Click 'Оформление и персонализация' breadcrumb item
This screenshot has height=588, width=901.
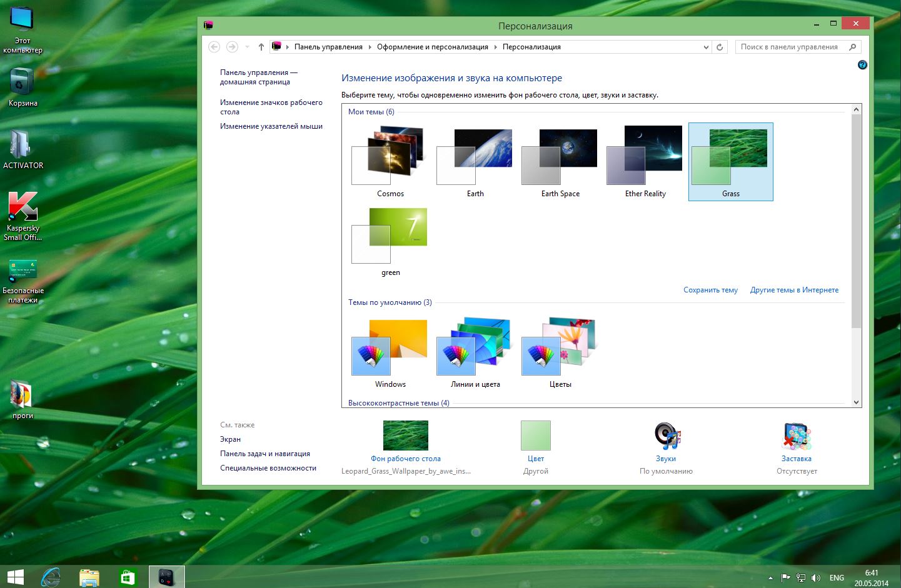pos(432,47)
